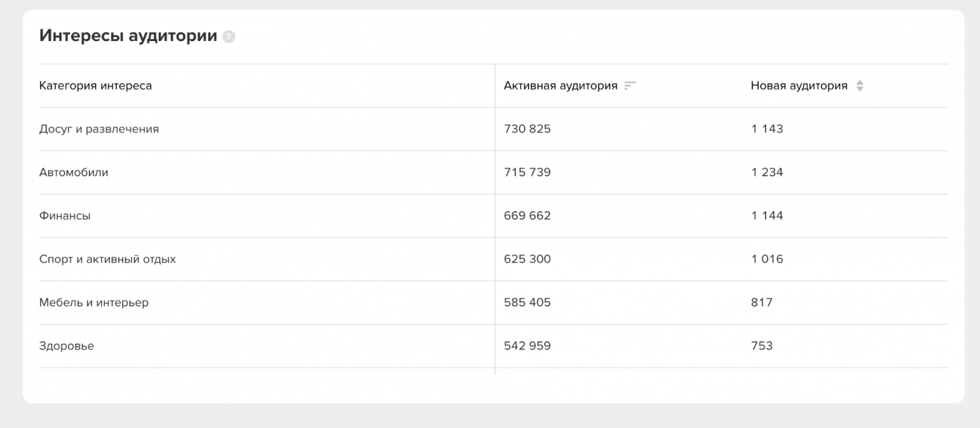Click the new audience value 1 144
This screenshot has height=428, width=980.
point(767,216)
